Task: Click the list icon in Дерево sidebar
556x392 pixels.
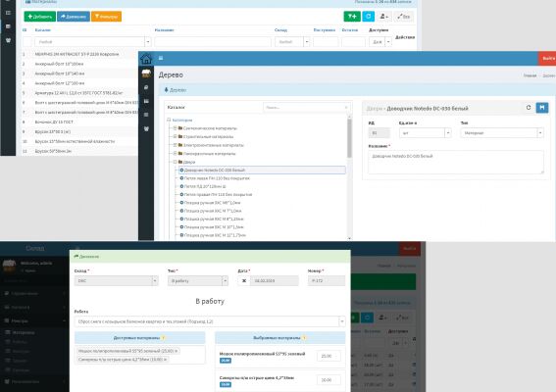Action: coord(146,115)
